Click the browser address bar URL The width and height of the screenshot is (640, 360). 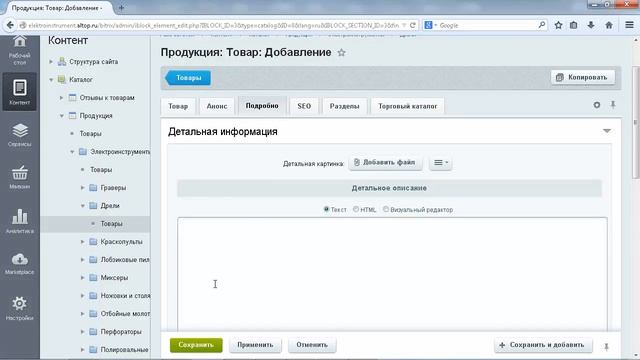tap(213, 25)
